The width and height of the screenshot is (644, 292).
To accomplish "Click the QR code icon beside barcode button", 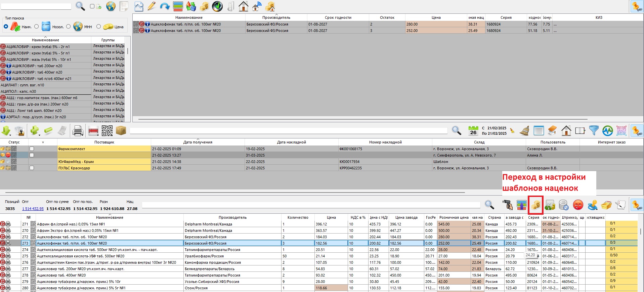I will (107, 131).
